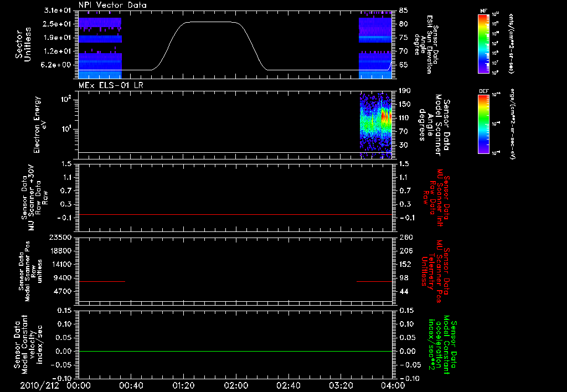The image size is (567, 392).
Task: Click the "Electron Energy eV" axis title
Action: coord(40,125)
